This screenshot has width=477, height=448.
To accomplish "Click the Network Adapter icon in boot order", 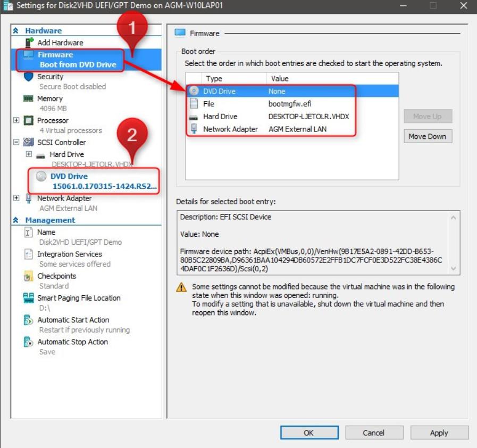I will [194, 129].
